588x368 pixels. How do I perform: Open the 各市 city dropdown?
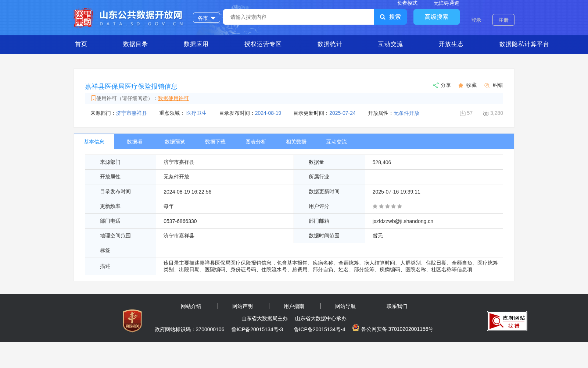point(207,18)
